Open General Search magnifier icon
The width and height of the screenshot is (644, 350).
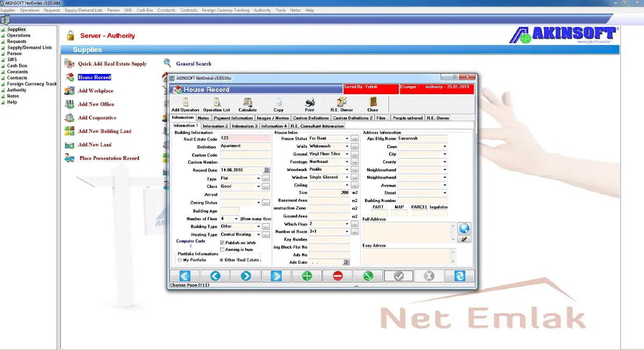click(167, 63)
